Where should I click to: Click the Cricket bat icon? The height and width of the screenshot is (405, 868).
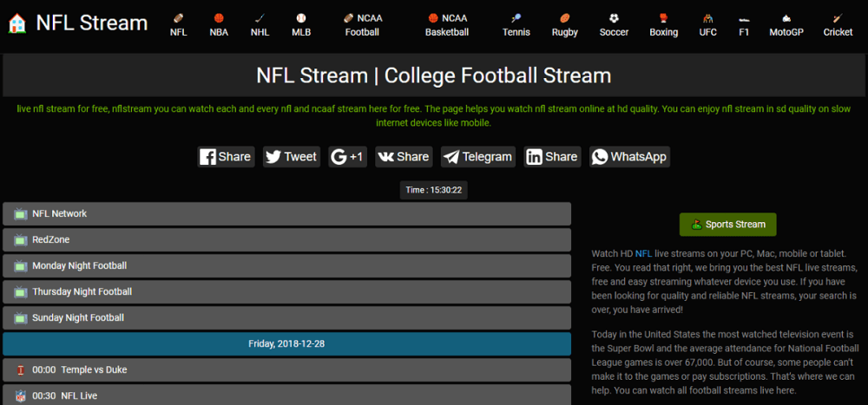tap(838, 17)
